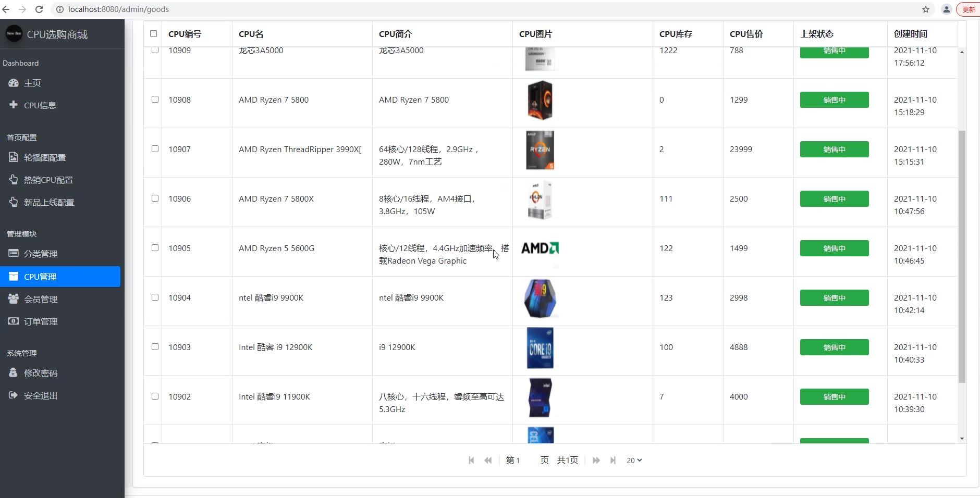
Task: Click 销售中 status for row 10904
Action: coord(834,297)
